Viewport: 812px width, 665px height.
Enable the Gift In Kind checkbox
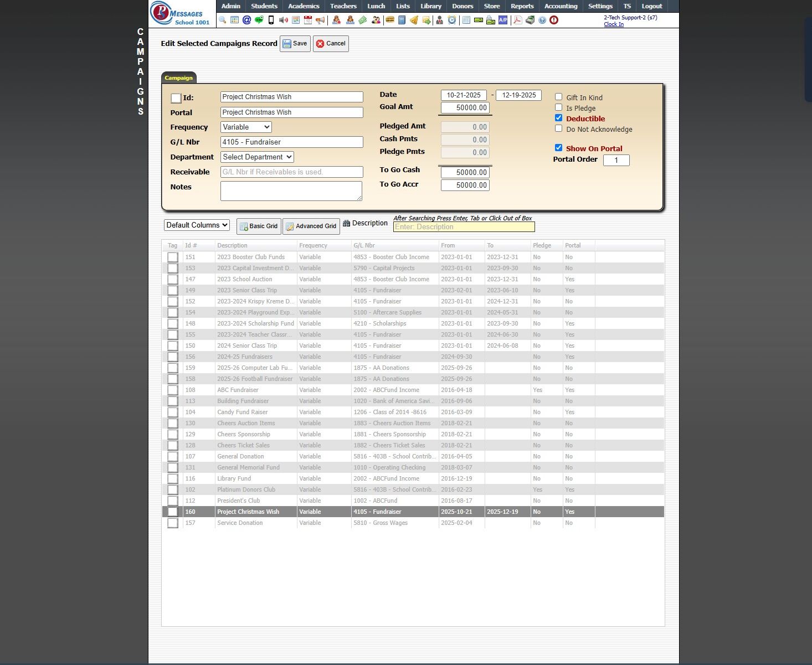558,97
